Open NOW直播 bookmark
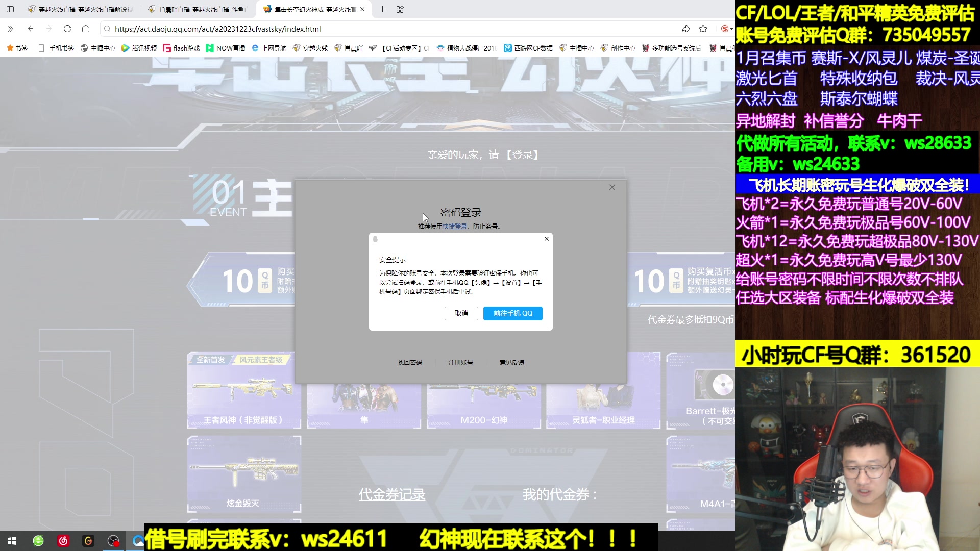 tap(225, 48)
